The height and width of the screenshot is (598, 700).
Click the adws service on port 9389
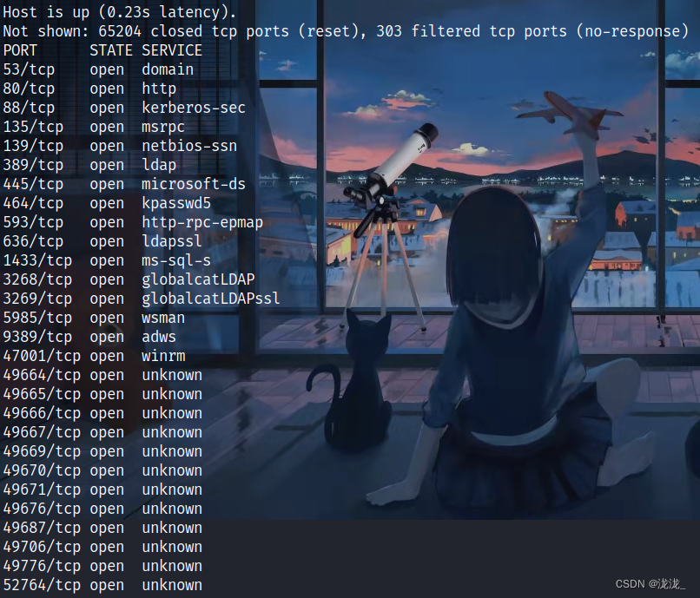(x=158, y=337)
